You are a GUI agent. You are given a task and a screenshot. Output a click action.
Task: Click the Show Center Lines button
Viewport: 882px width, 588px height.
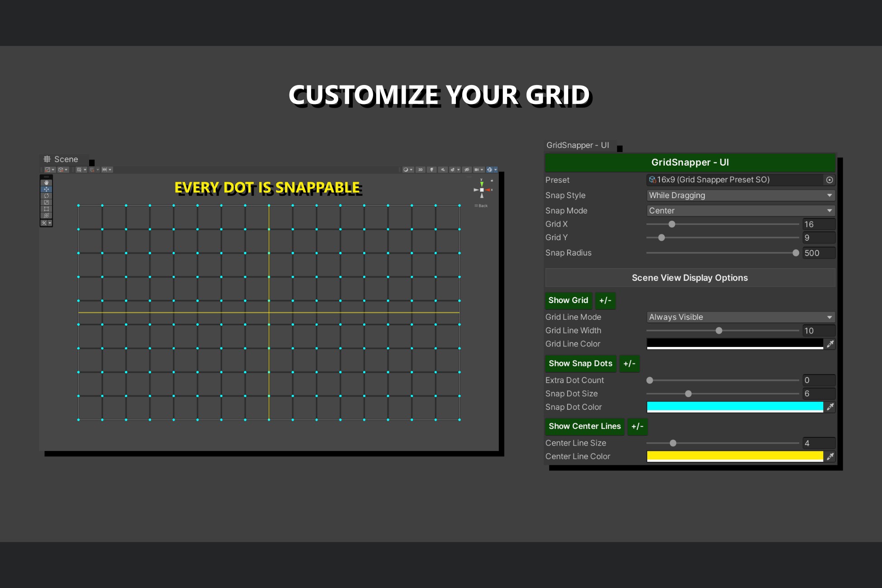tap(584, 427)
